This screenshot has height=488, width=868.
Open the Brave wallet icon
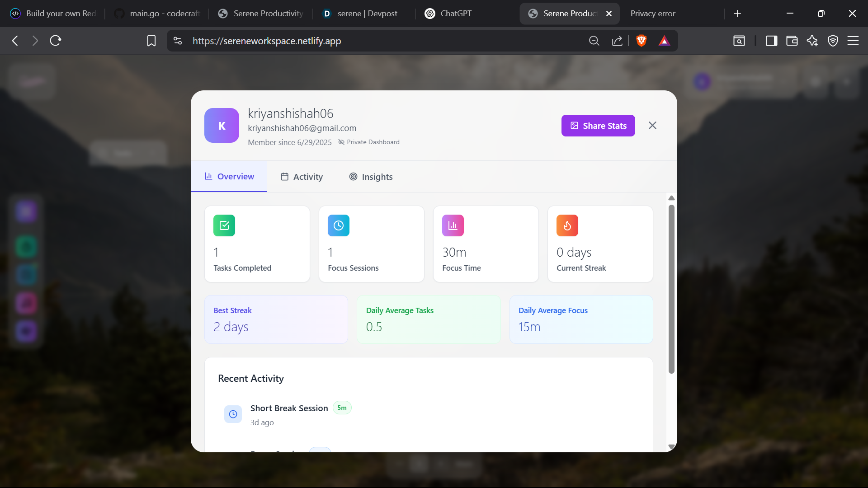(x=792, y=41)
